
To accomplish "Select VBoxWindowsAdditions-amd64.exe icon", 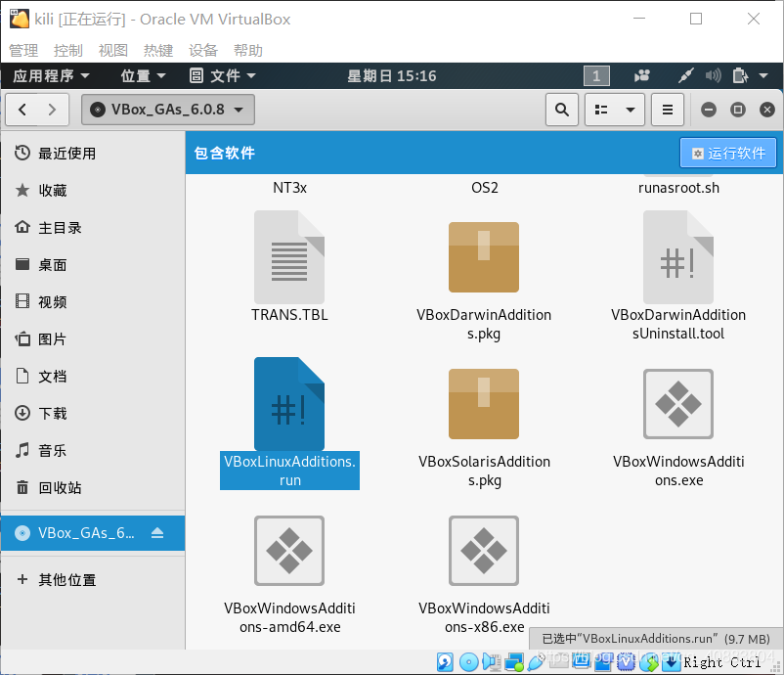I will point(289,551).
